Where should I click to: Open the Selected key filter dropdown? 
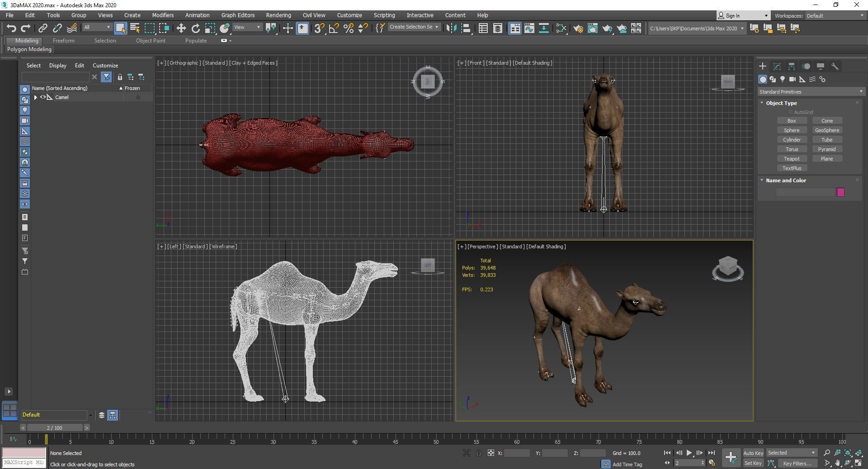tap(792, 453)
